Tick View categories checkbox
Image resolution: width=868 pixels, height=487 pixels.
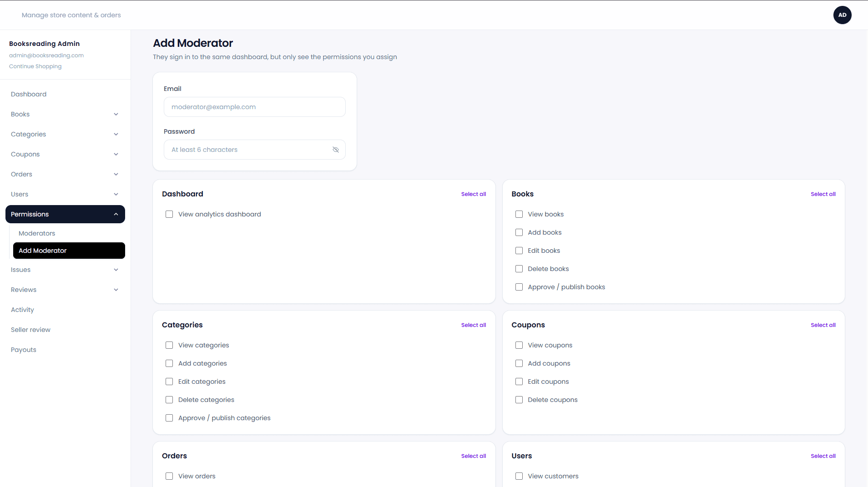pos(169,345)
